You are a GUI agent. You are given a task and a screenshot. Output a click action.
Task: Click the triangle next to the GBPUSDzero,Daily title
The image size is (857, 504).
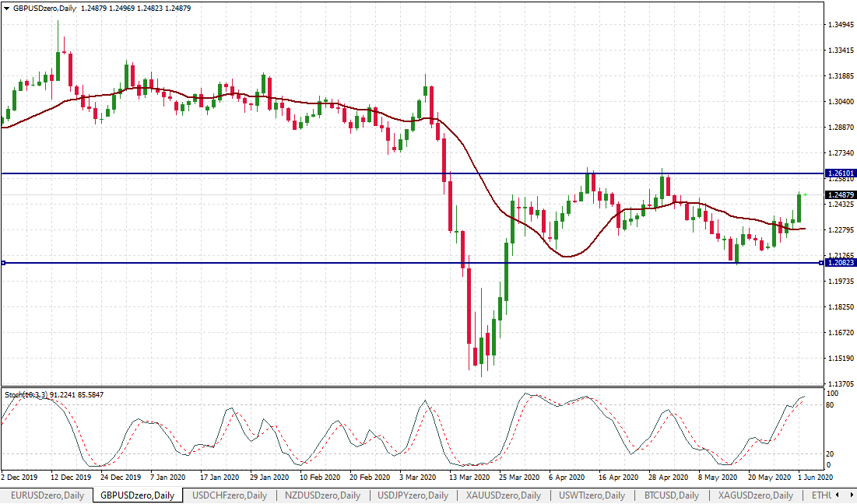click(6, 8)
